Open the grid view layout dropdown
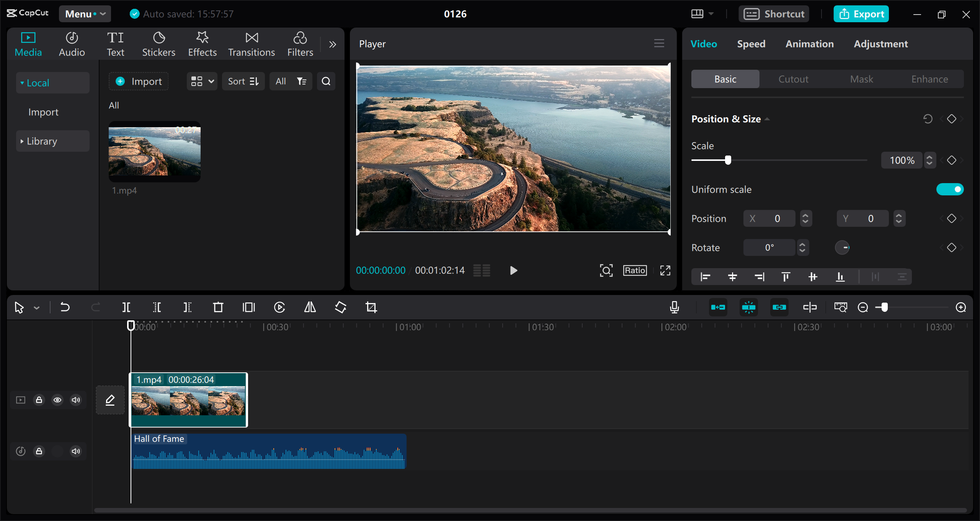Image resolution: width=980 pixels, height=521 pixels. point(202,81)
